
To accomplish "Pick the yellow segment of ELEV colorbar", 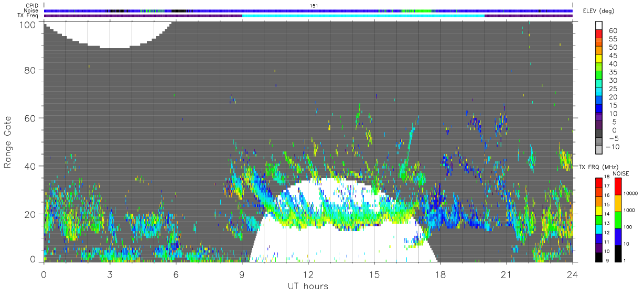I will [x=599, y=59].
